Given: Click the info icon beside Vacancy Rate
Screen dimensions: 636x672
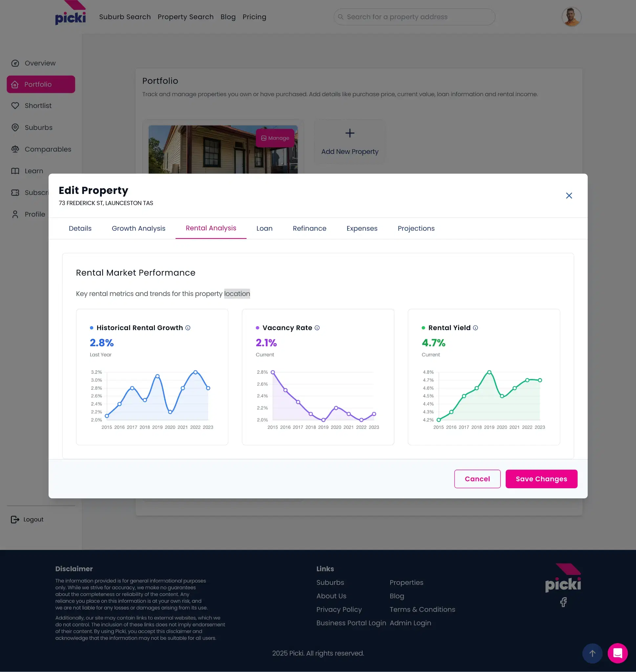Looking at the screenshot, I should (x=317, y=328).
